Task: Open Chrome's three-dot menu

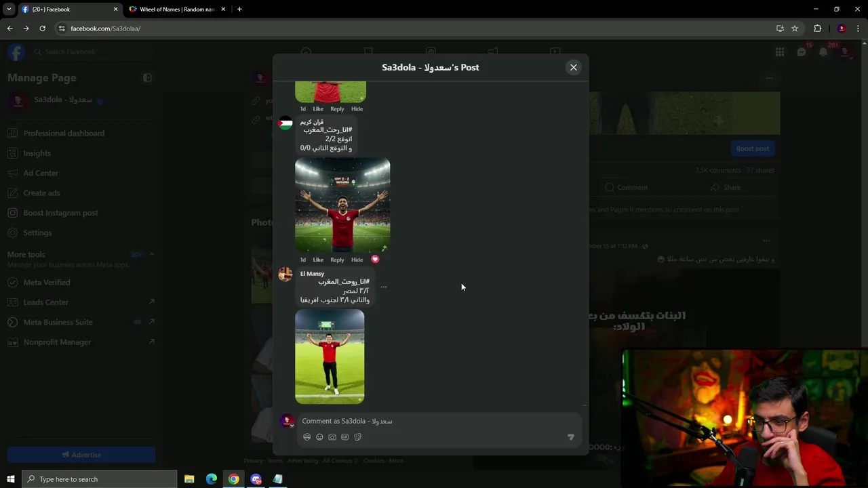Action: (x=859, y=28)
